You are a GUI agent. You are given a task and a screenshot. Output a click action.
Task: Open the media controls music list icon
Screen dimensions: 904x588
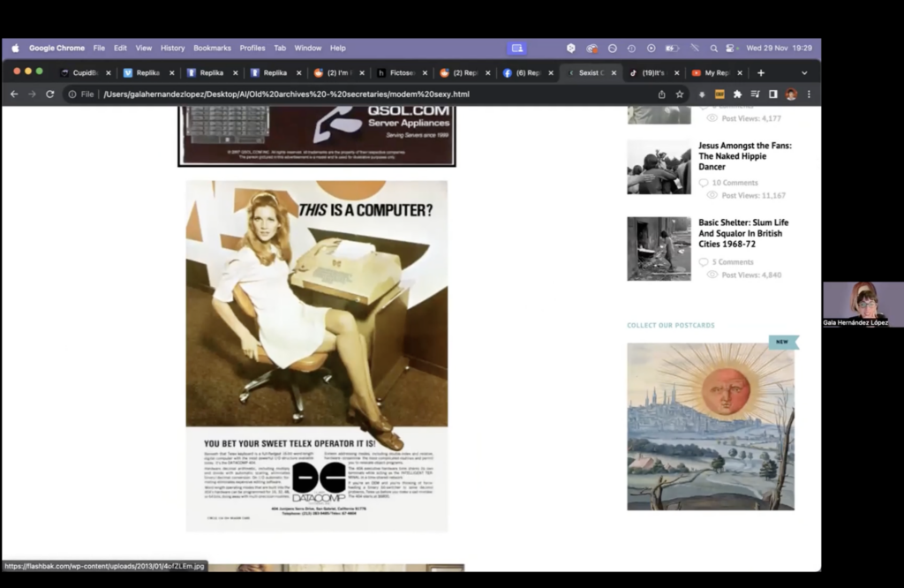(x=756, y=94)
